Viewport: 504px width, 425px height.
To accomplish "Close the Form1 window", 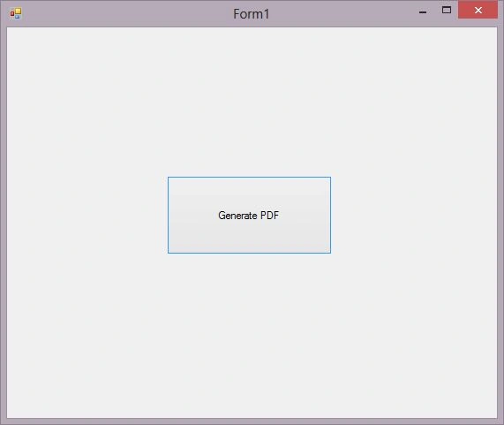I will click(x=478, y=10).
